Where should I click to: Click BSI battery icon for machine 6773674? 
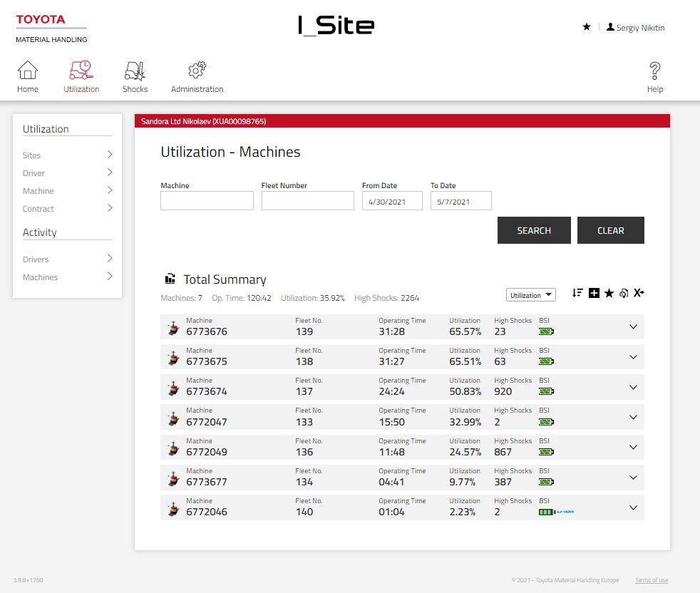point(547,391)
